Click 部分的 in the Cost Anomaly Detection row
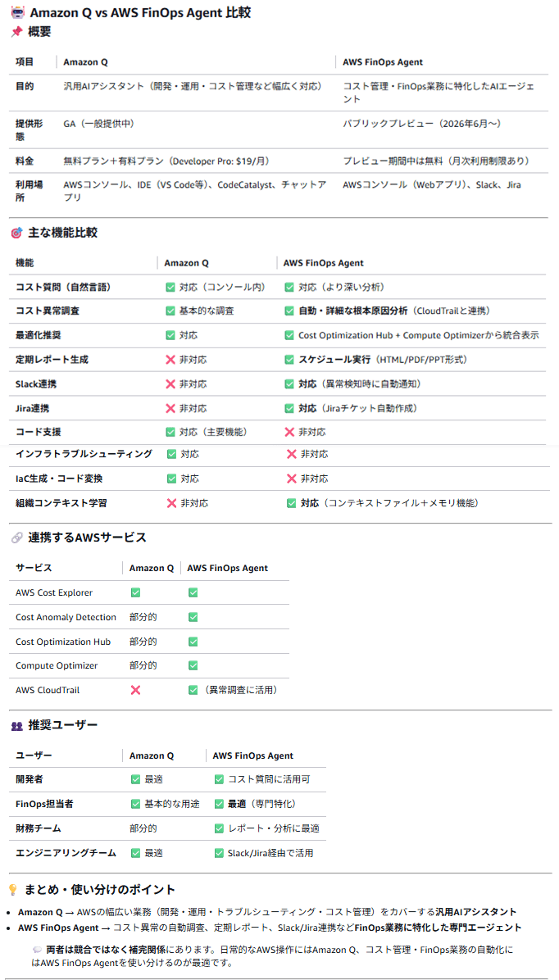This screenshot has width=559, height=980. click(x=143, y=617)
